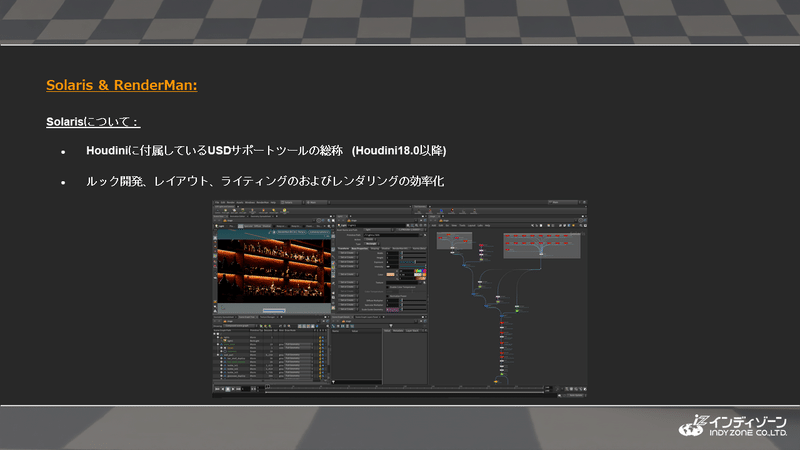The image size is (800, 450).
Task: Click the large right network box
Action: (x=542, y=245)
